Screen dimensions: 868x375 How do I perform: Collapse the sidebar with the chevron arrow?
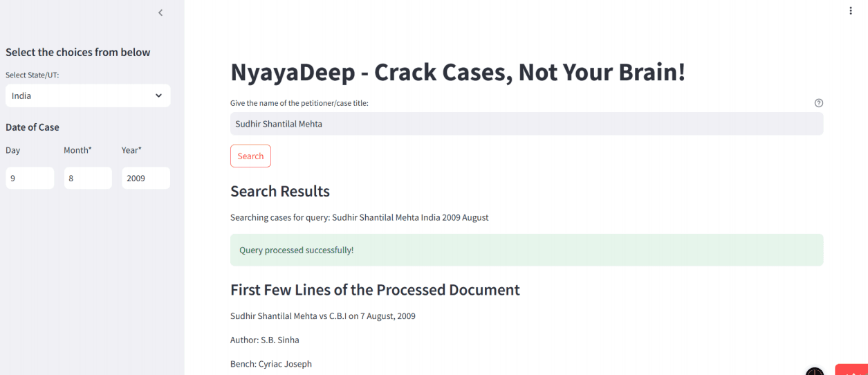[160, 12]
